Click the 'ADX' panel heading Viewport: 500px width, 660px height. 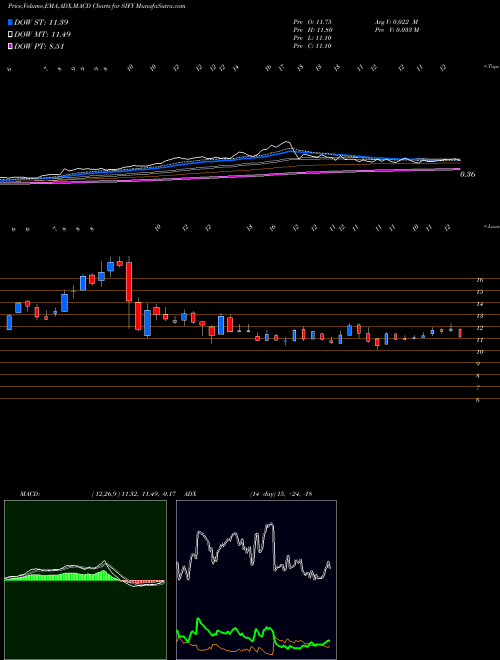[x=190, y=493]
